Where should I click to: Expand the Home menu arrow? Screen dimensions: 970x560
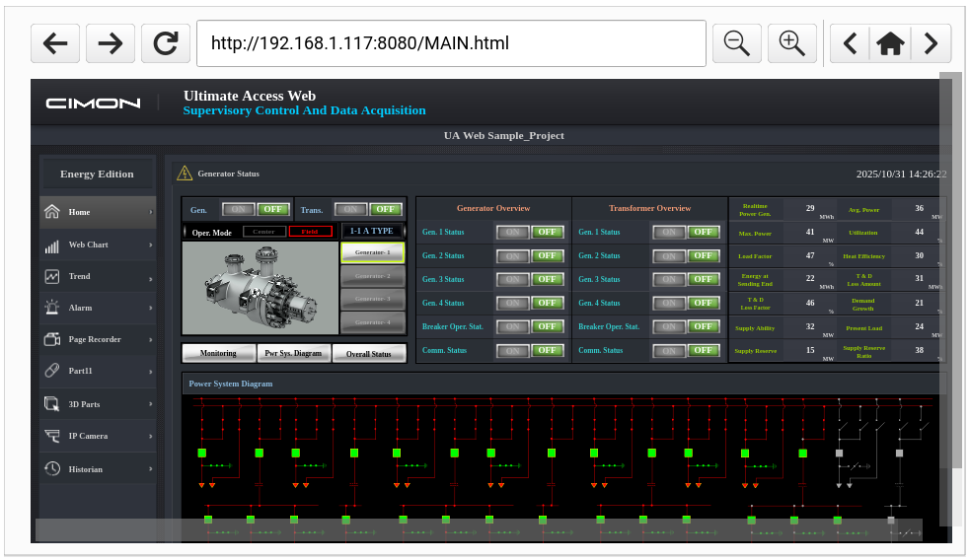tap(151, 212)
